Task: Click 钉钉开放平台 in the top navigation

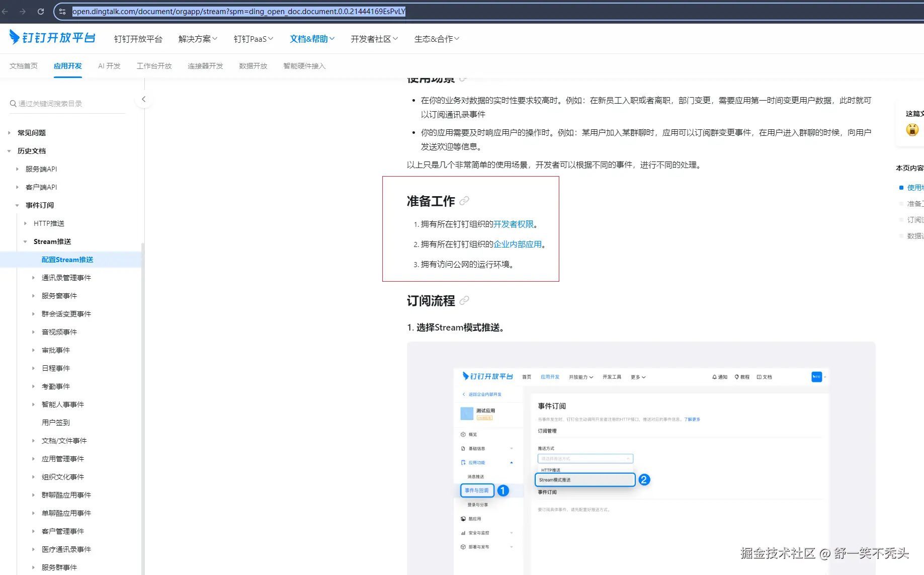Action: (x=138, y=39)
